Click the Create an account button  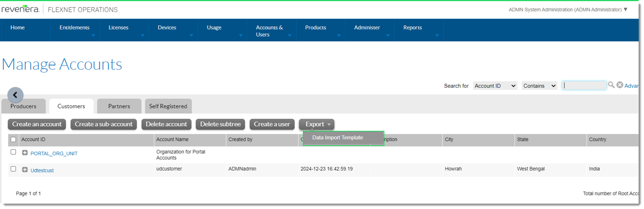37,124
